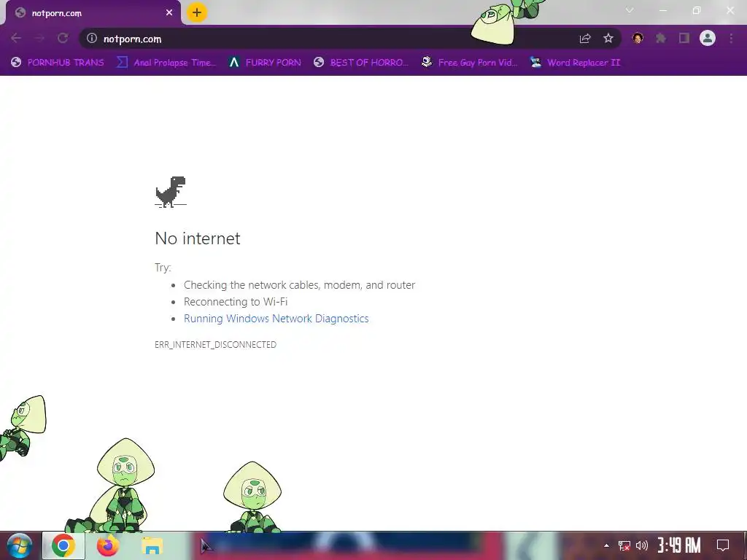
Task: Select ERR_INTERNET_DISCONNECTED error code text
Action: pos(215,344)
